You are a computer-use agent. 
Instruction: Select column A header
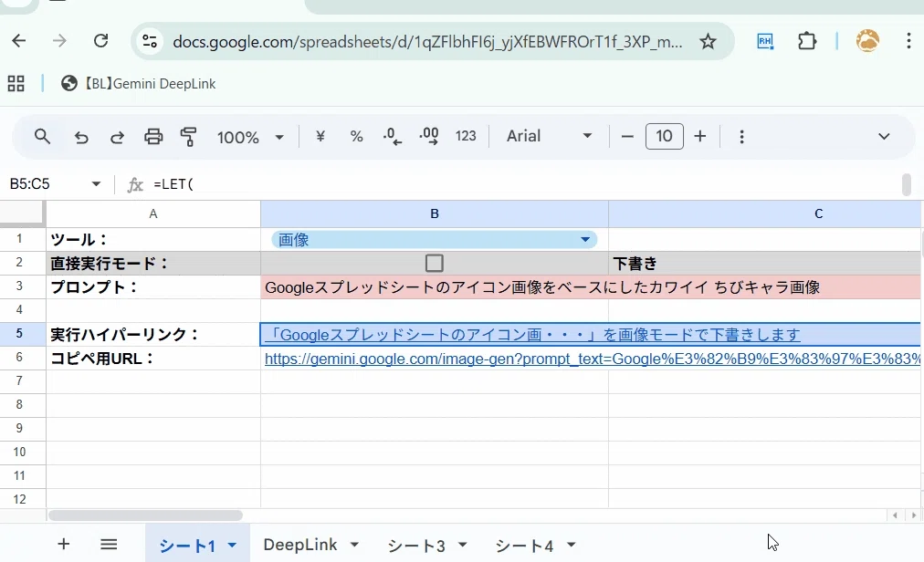(x=153, y=213)
